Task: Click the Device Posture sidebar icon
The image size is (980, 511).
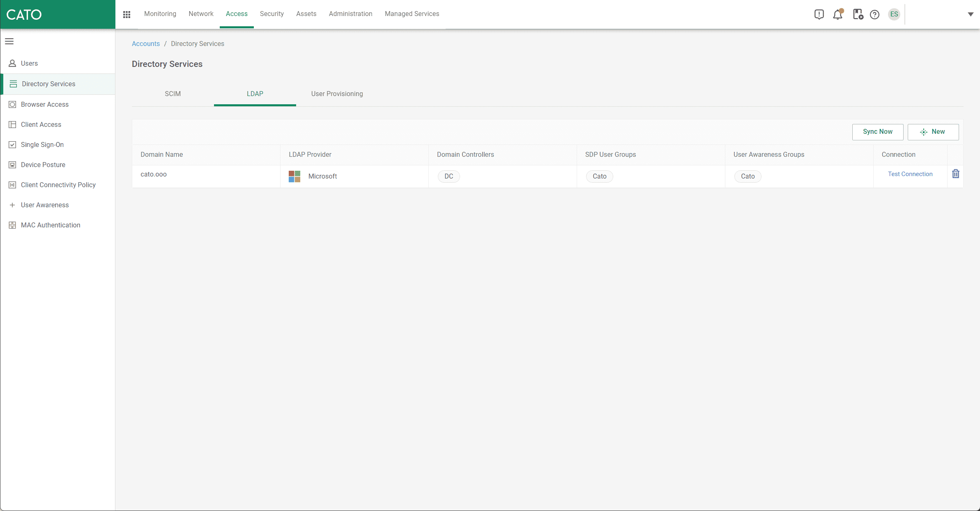Action: pos(12,165)
